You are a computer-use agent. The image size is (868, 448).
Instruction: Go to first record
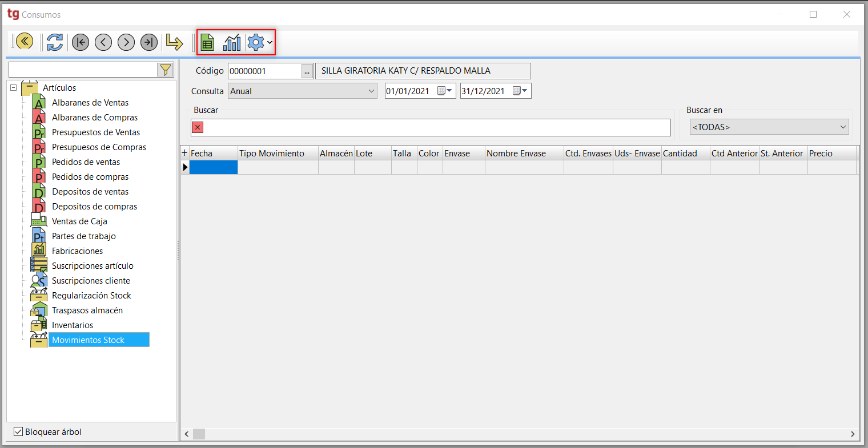point(81,42)
